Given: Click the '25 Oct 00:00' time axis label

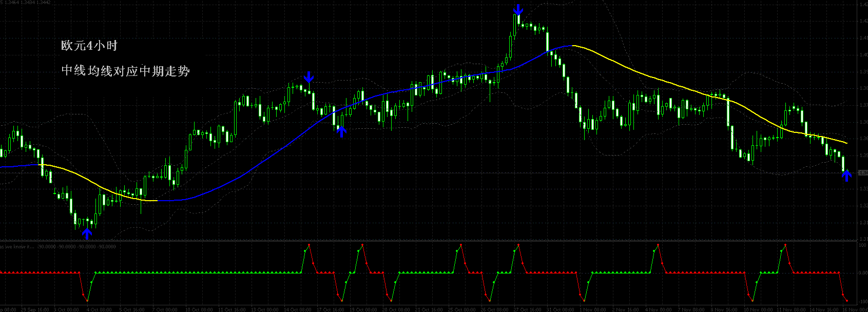Looking at the screenshot, I should pyautogui.click(x=461, y=309).
